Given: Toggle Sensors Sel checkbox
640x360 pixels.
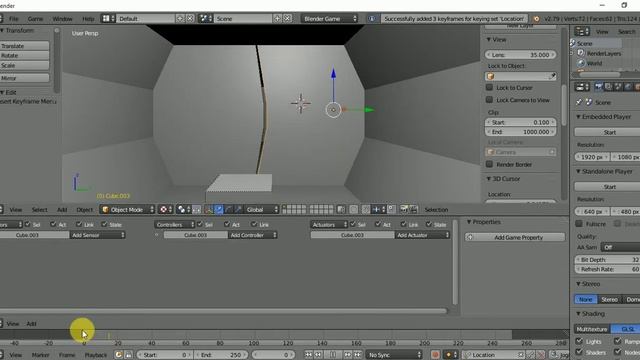Looking at the screenshot, I should (x=28, y=224).
